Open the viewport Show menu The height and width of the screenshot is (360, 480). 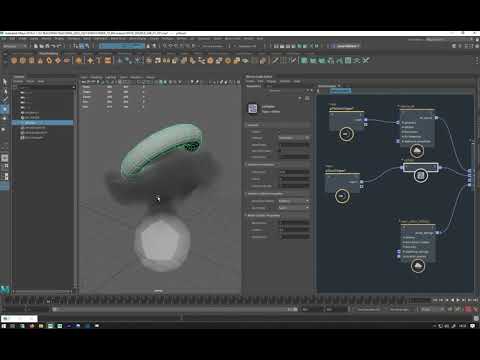(124, 77)
